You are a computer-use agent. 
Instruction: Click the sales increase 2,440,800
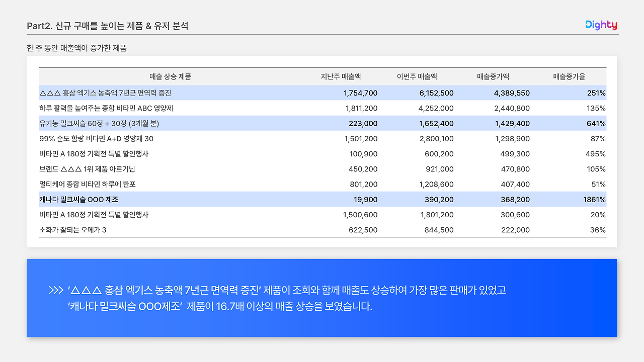point(513,108)
